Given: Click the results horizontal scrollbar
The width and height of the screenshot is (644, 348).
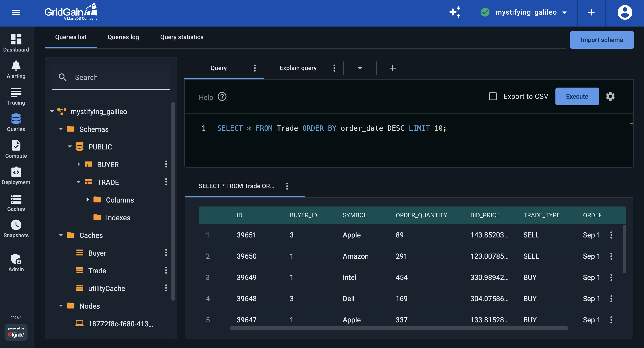Looking at the screenshot, I should click(399, 328).
